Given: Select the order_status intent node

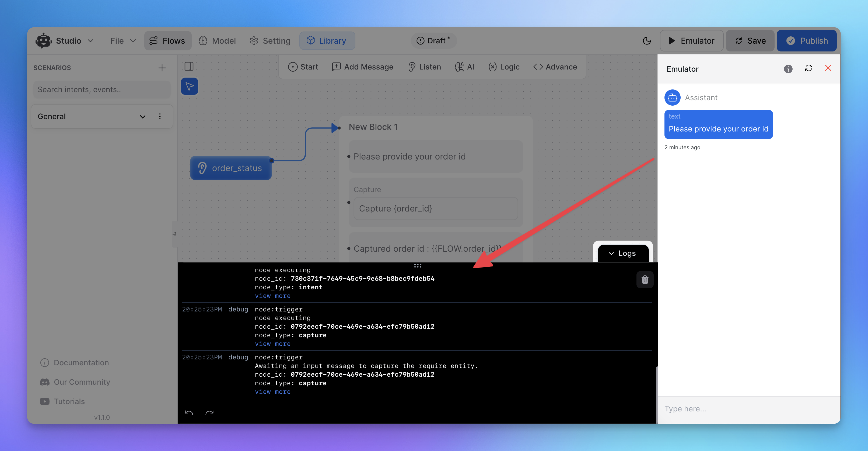Looking at the screenshot, I should [x=231, y=168].
